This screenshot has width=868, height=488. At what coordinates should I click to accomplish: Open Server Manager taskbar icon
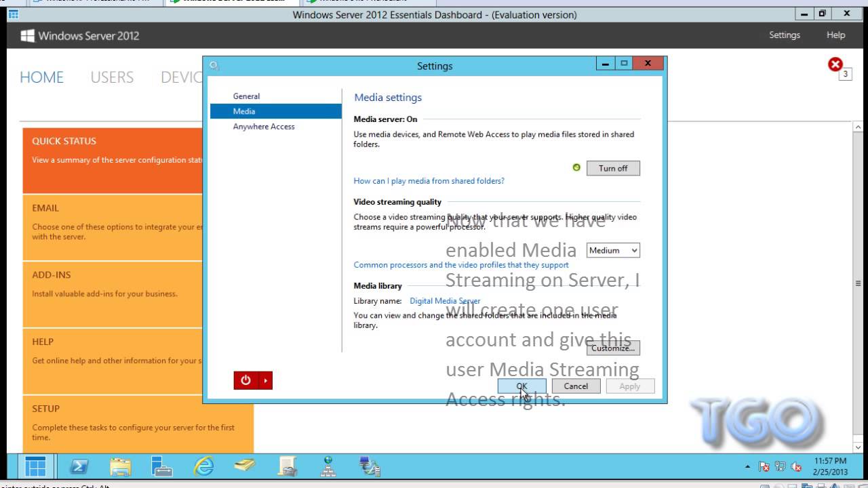(161, 466)
